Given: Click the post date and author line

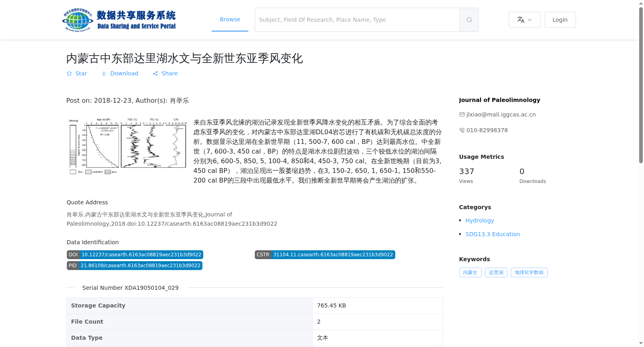Looking at the screenshot, I should 128,101.
